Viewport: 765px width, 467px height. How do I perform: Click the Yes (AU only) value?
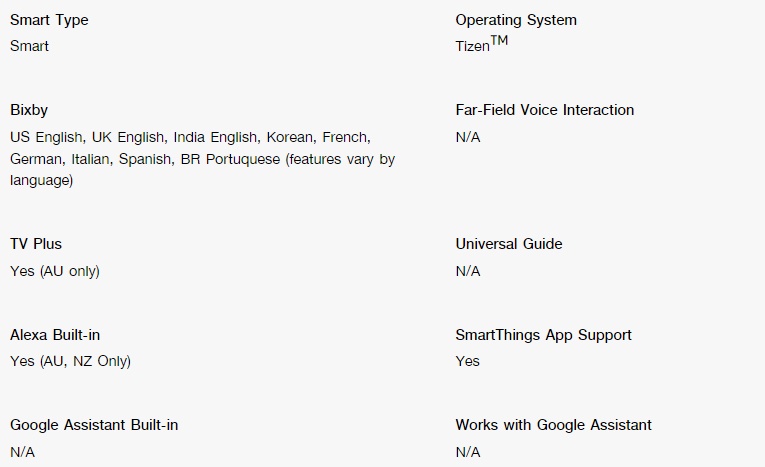point(55,271)
